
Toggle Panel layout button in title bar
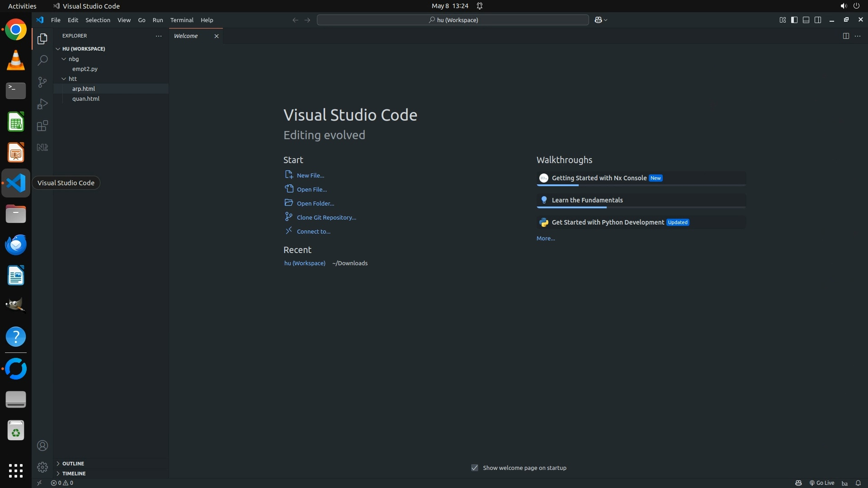click(806, 20)
